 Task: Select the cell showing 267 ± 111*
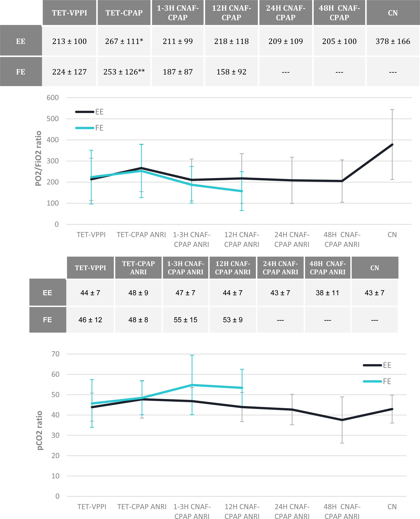[x=124, y=41]
